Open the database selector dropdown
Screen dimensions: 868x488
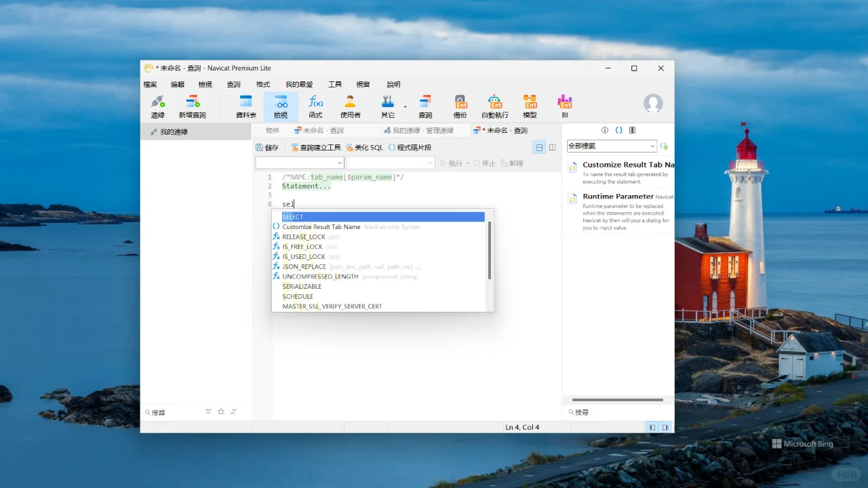pyautogui.click(x=391, y=163)
